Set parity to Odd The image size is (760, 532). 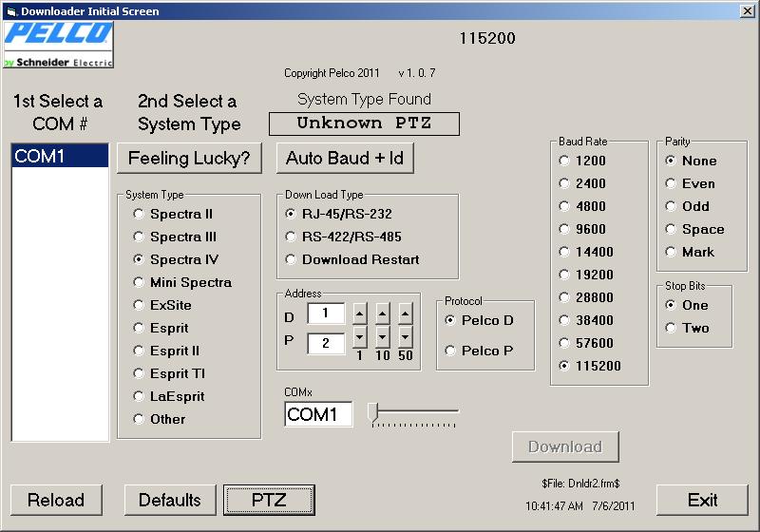tap(688, 206)
